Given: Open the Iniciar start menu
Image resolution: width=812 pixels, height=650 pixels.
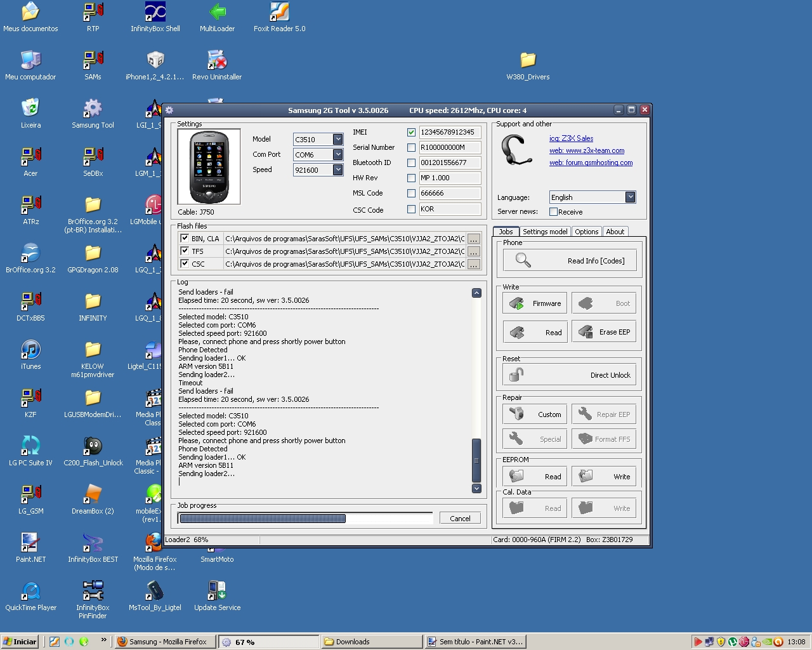Looking at the screenshot, I should [x=20, y=641].
